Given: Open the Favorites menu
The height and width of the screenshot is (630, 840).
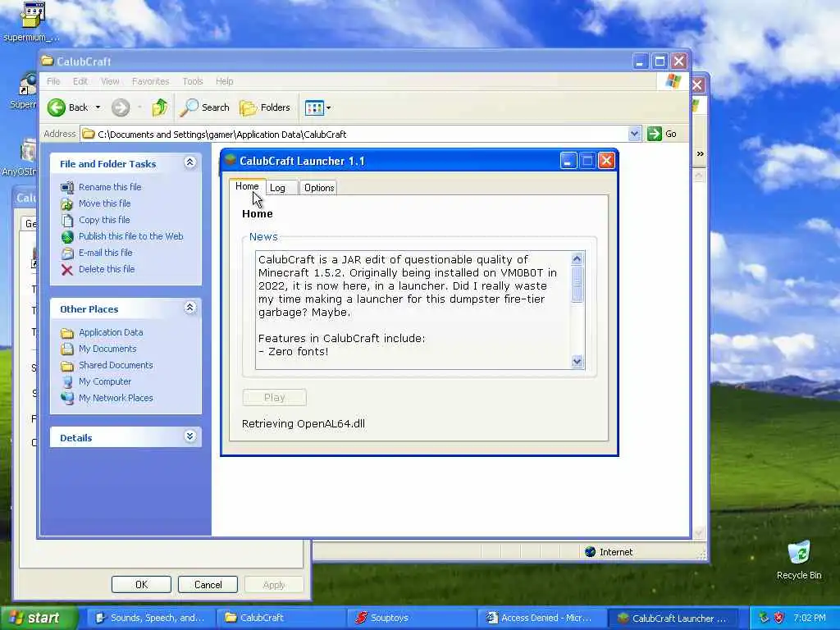Looking at the screenshot, I should pyautogui.click(x=151, y=81).
